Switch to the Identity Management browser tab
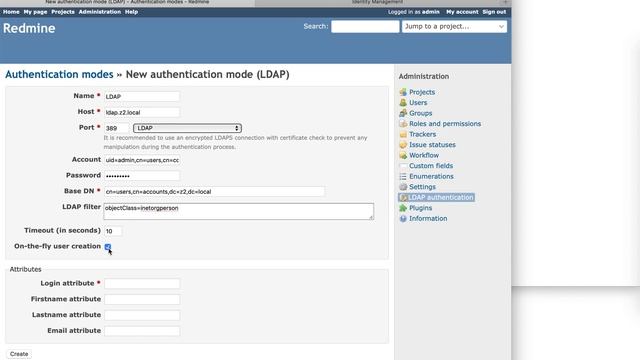 [378, 2]
